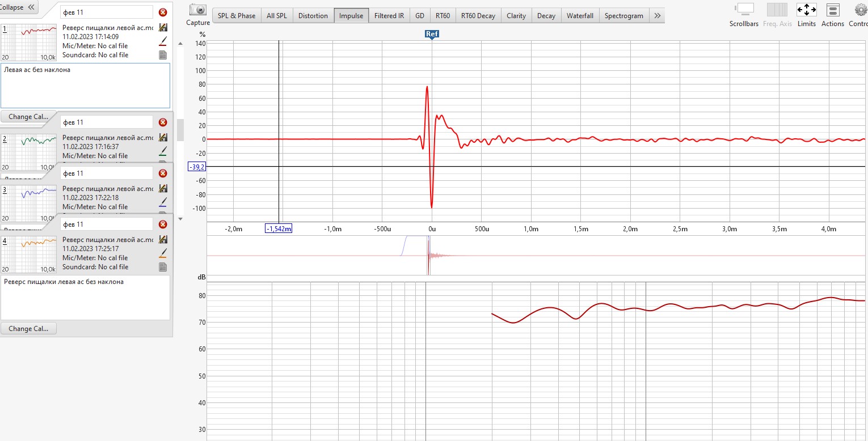Open the Actions icon in toolbar
Image resolution: width=868 pixels, height=441 pixels.
tap(833, 10)
